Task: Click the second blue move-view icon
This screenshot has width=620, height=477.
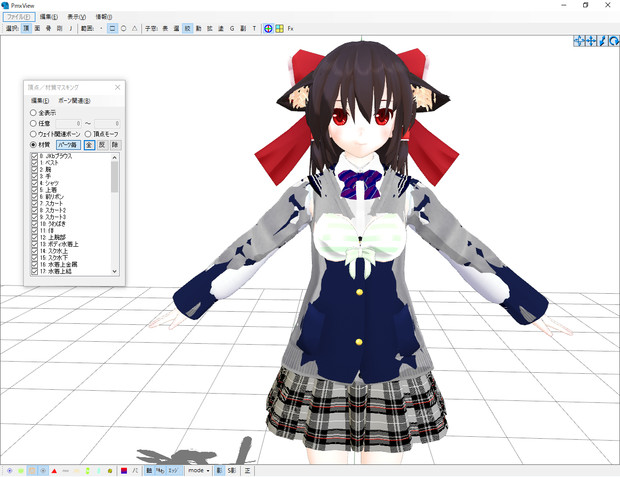Action: (591, 41)
